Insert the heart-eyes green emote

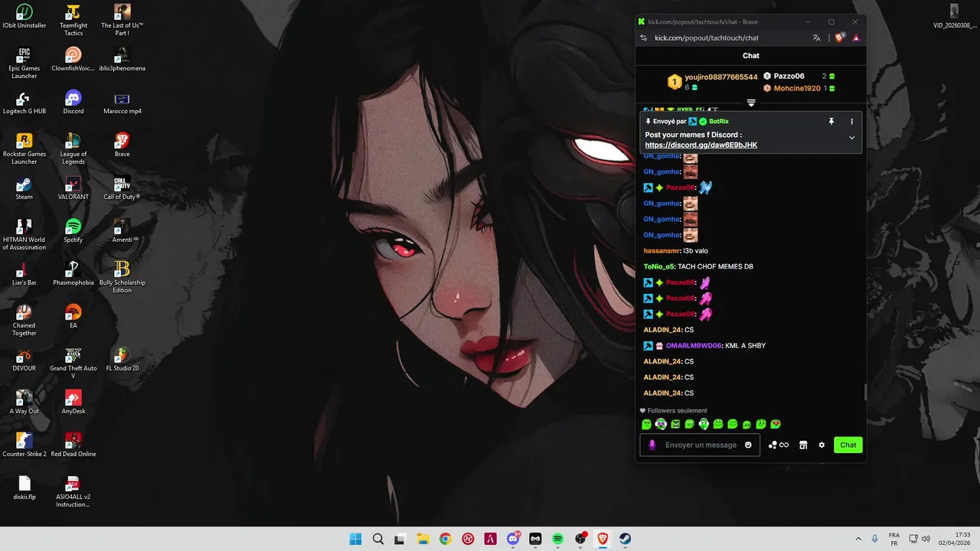point(776,424)
